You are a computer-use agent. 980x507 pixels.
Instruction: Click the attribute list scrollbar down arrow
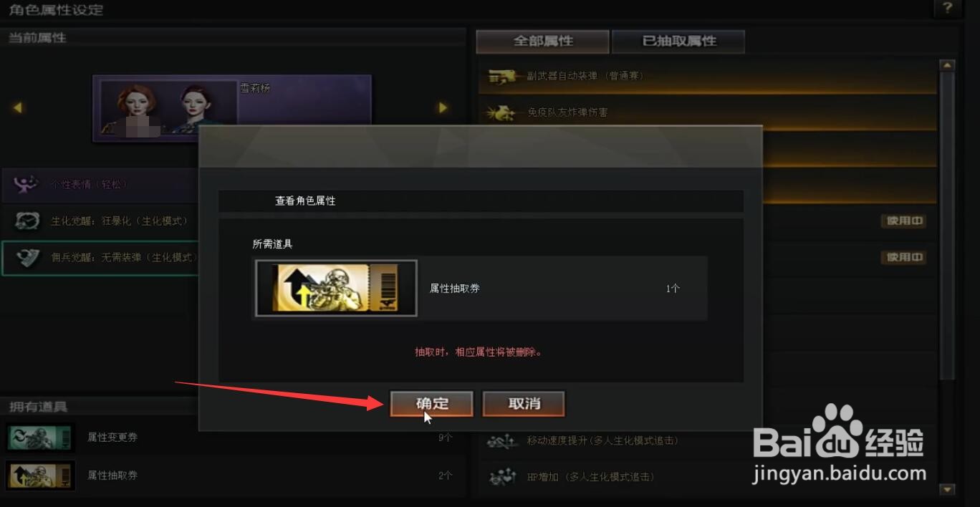coord(947,490)
